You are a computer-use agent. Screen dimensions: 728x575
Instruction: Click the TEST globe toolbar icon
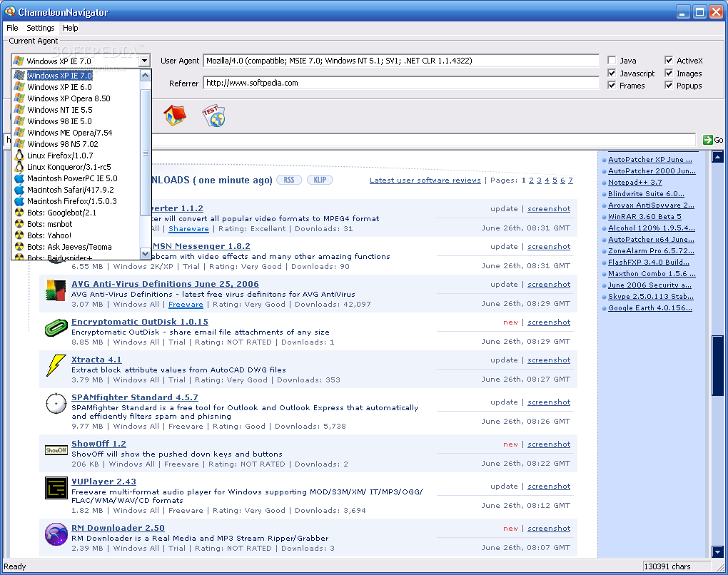(x=213, y=116)
